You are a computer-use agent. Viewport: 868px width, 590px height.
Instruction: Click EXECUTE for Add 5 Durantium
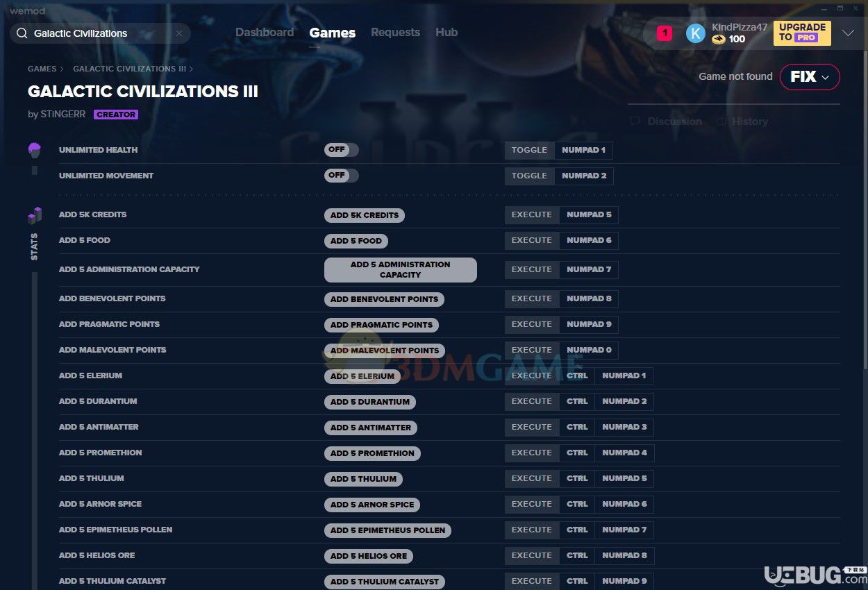[532, 401]
